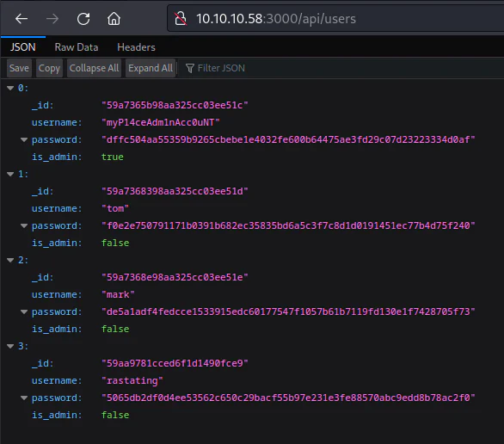Open the home page icon
Viewport: 504px width, 444px height.
(x=114, y=19)
